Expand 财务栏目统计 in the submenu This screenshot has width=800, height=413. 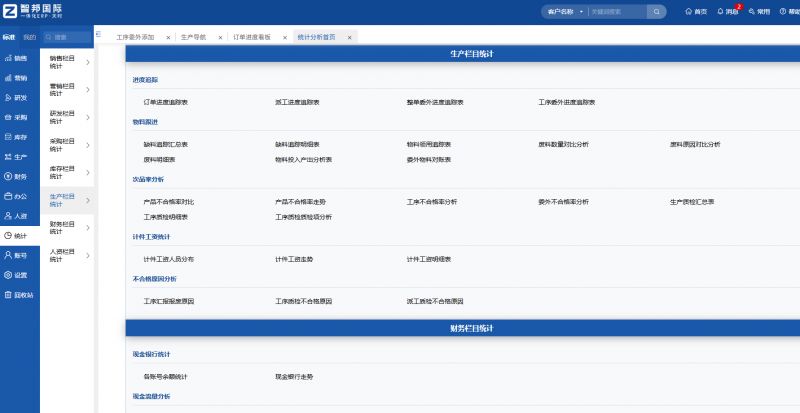69,229
